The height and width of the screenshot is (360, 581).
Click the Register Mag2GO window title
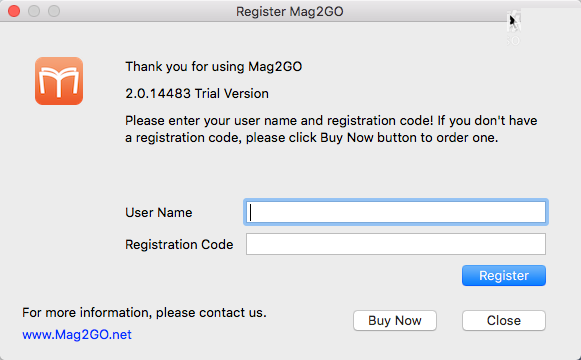click(x=290, y=11)
